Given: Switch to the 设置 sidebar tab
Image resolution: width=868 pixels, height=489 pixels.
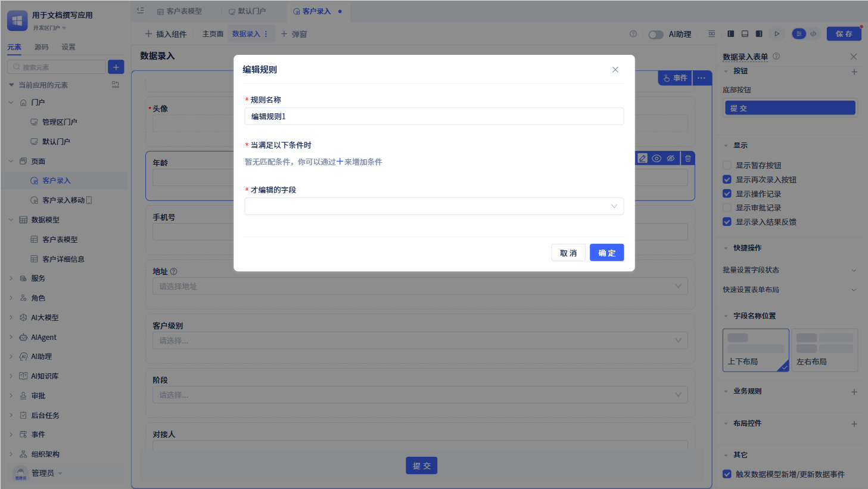Looking at the screenshot, I should coord(69,47).
